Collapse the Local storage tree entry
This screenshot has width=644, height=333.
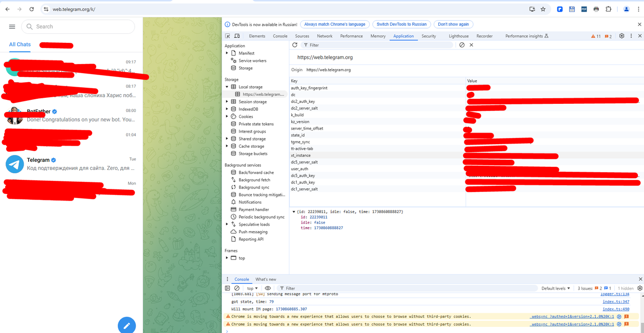[x=227, y=86]
